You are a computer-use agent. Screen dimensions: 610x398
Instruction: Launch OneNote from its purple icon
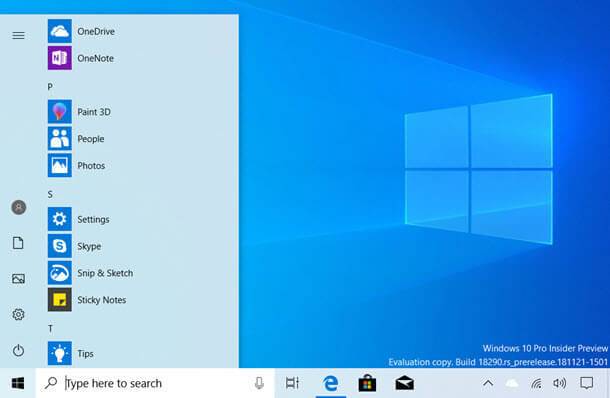pos(60,58)
